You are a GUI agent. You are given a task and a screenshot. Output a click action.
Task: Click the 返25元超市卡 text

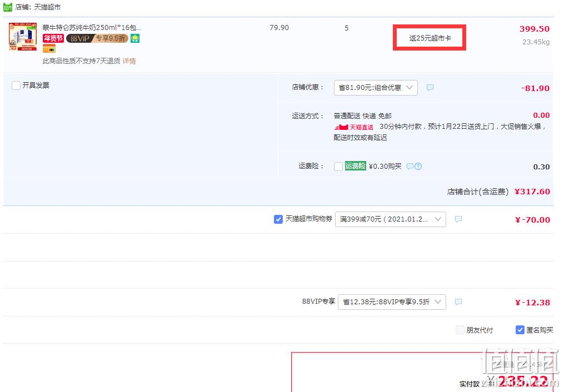pos(430,38)
